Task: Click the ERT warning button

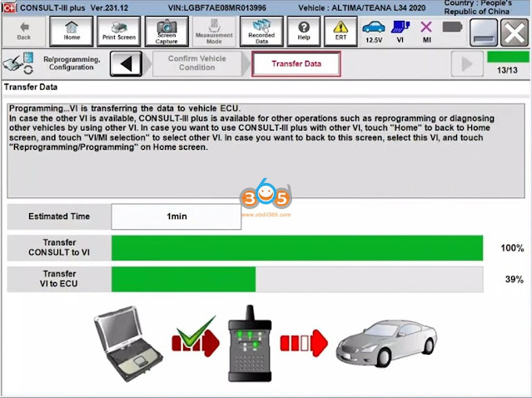Action: pos(341,31)
